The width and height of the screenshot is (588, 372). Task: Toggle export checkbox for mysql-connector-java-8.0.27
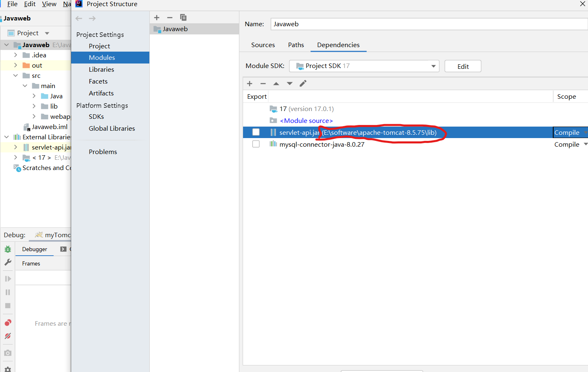(256, 144)
